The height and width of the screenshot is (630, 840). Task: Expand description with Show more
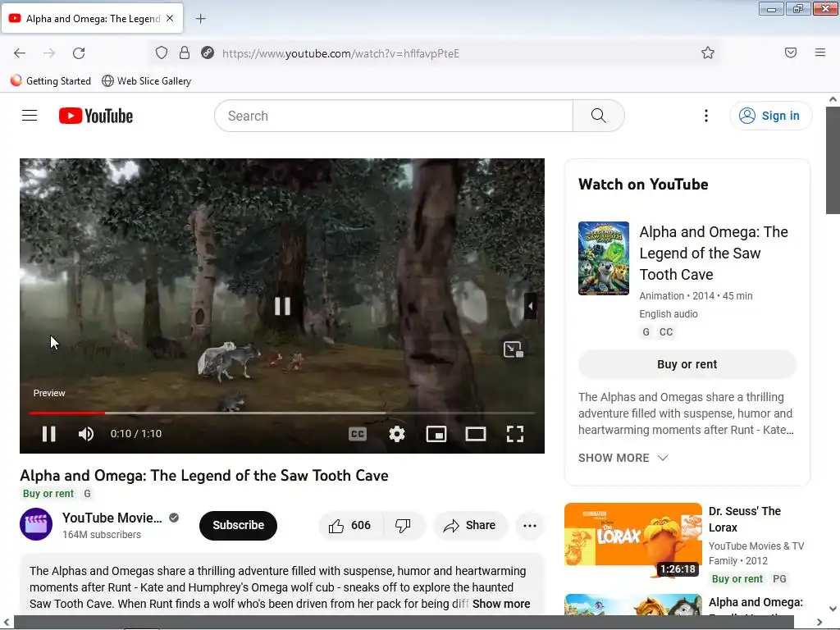(501, 604)
